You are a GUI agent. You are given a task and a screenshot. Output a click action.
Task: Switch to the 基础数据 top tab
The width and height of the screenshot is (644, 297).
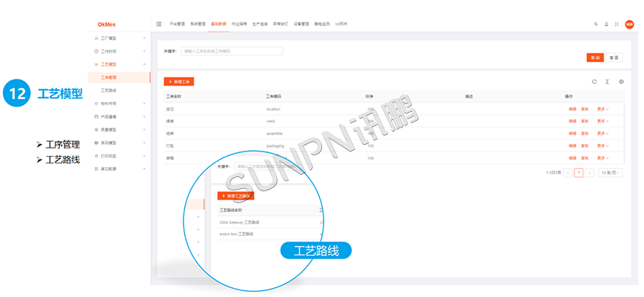tap(219, 24)
